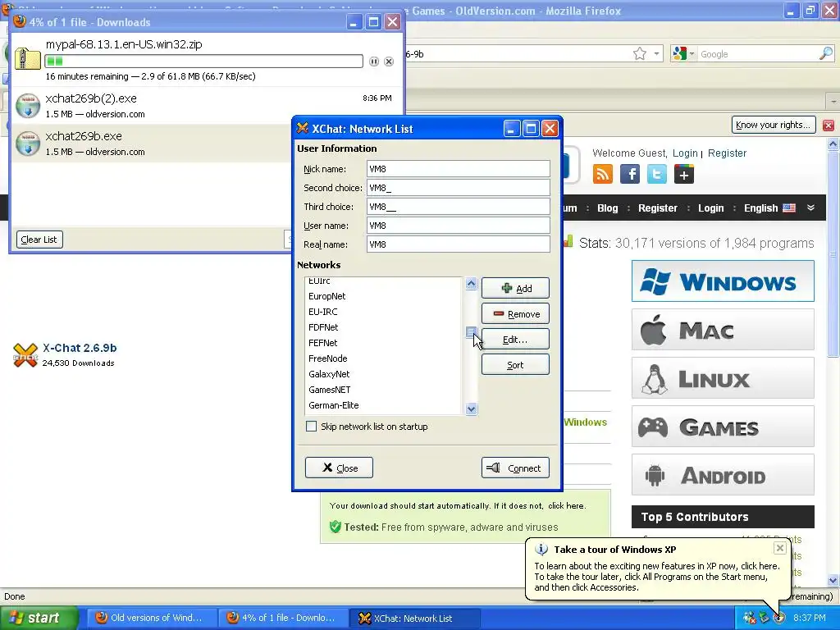Select the German-Elite network
Viewport: 840px width, 630px height.
384,405
